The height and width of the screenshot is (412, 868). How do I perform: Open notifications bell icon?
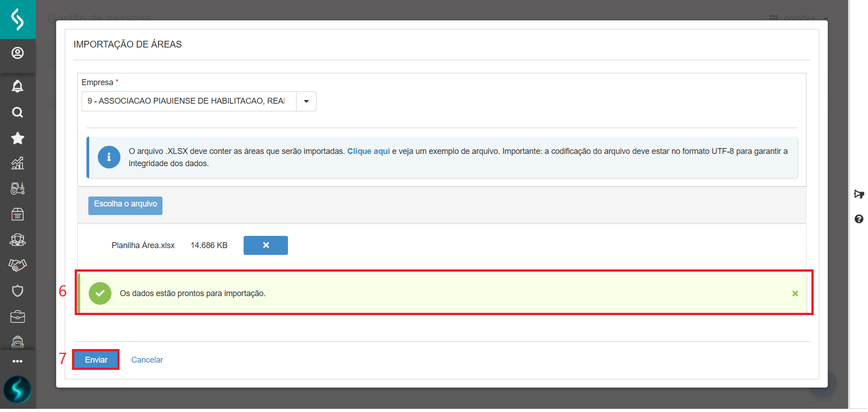coord(18,86)
